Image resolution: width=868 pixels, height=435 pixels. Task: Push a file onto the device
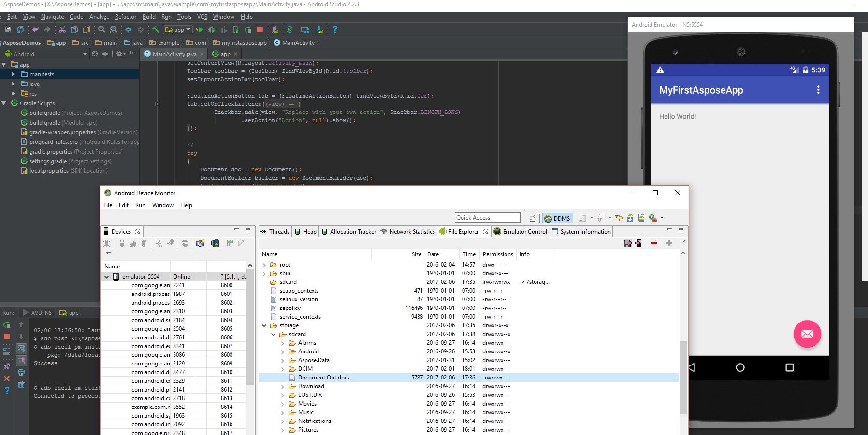click(x=638, y=244)
